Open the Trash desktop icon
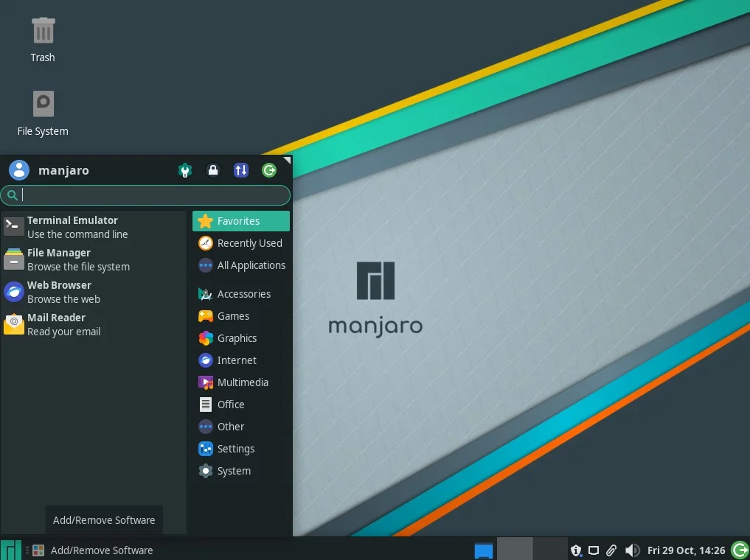Viewport: 750px width, 560px height. 43,39
